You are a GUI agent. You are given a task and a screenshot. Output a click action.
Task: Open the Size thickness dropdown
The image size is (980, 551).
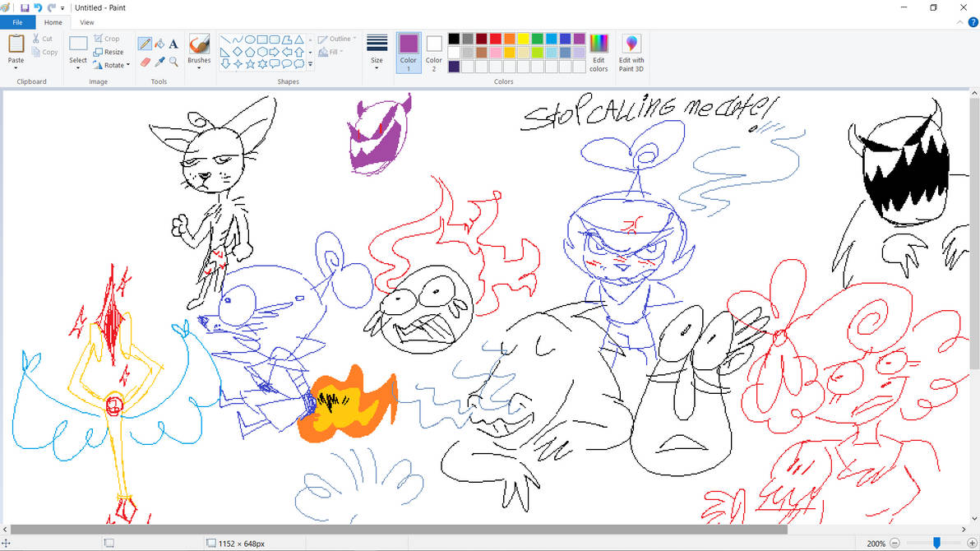(377, 53)
